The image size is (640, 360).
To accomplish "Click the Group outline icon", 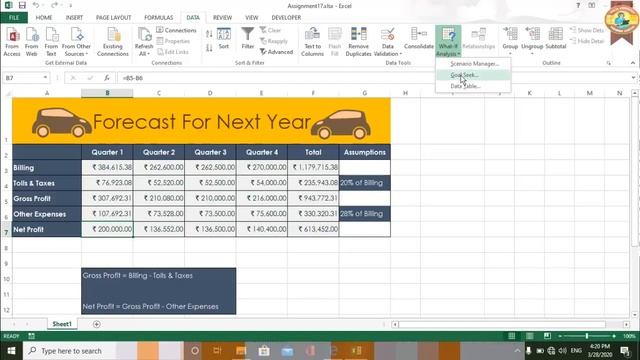I will click(510, 34).
